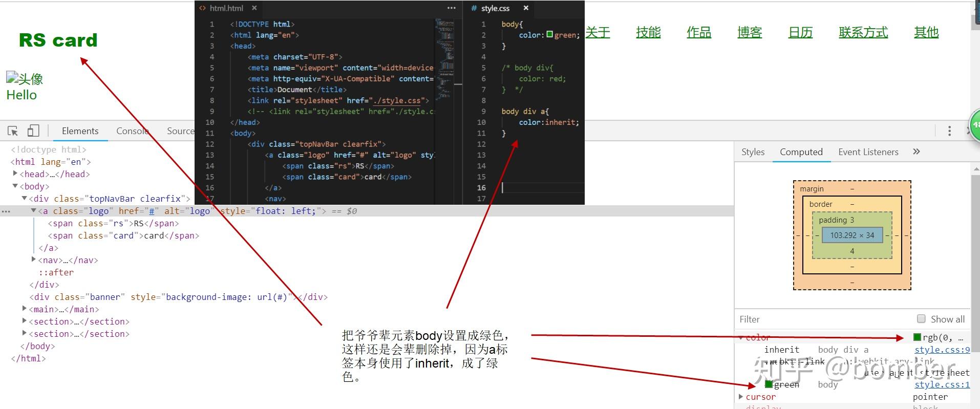Click the style.css file type icon
The height and width of the screenshot is (409, 980).
point(474,8)
